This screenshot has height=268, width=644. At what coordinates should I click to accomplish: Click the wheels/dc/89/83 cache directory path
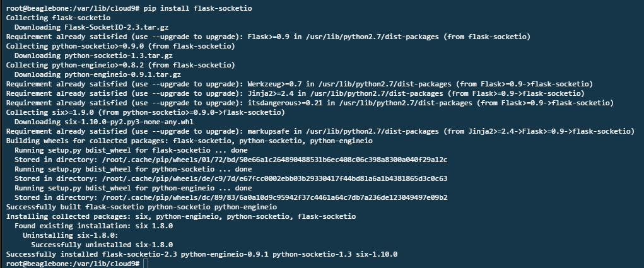(x=275, y=197)
